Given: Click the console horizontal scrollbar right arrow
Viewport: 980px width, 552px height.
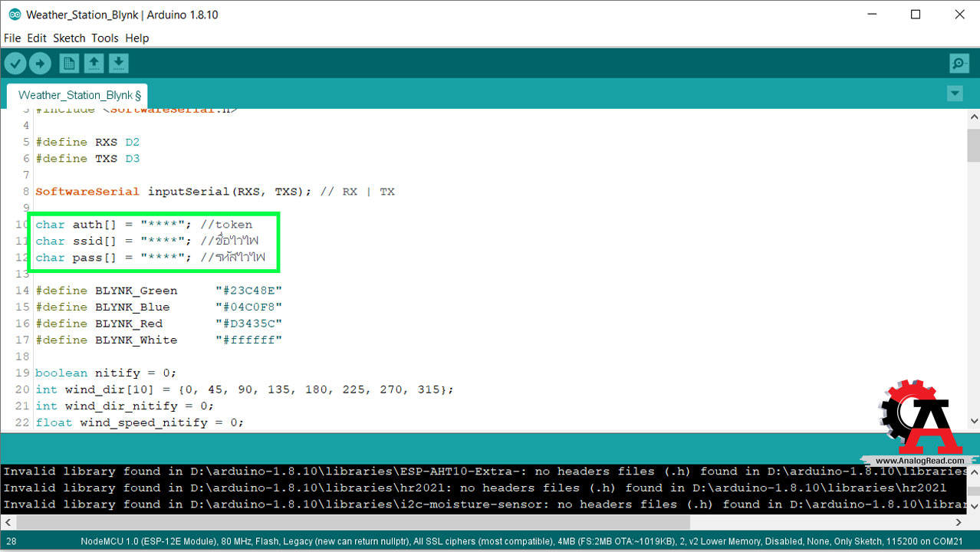Looking at the screenshot, I should 959,521.
